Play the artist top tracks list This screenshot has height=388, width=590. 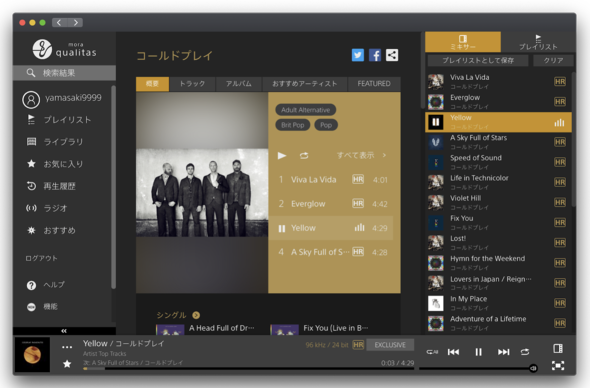281,155
